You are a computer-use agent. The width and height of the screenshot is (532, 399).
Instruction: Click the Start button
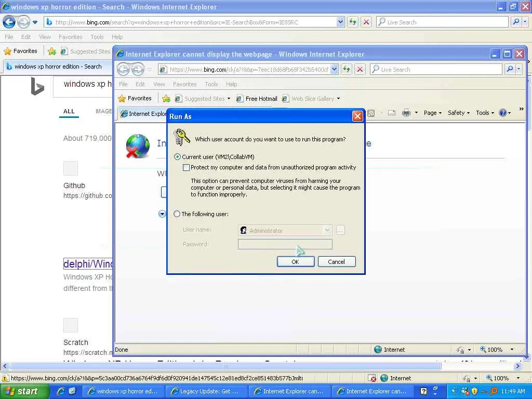coord(24,391)
